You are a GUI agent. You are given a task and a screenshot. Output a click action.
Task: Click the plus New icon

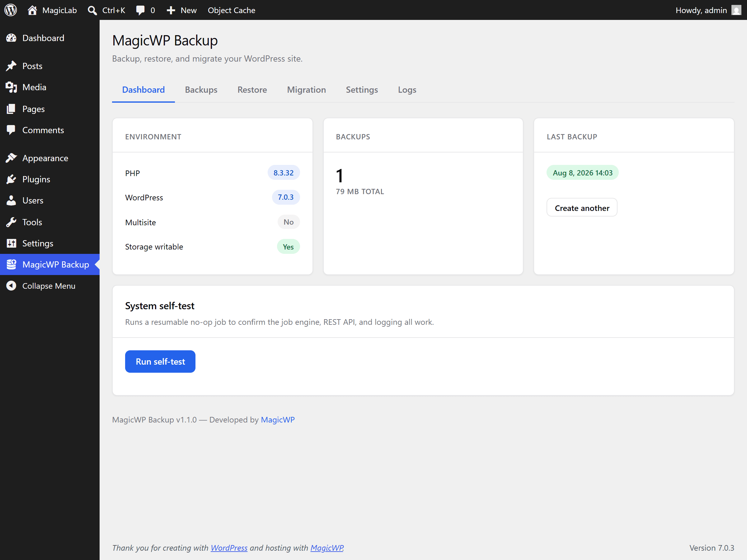[171, 11]
